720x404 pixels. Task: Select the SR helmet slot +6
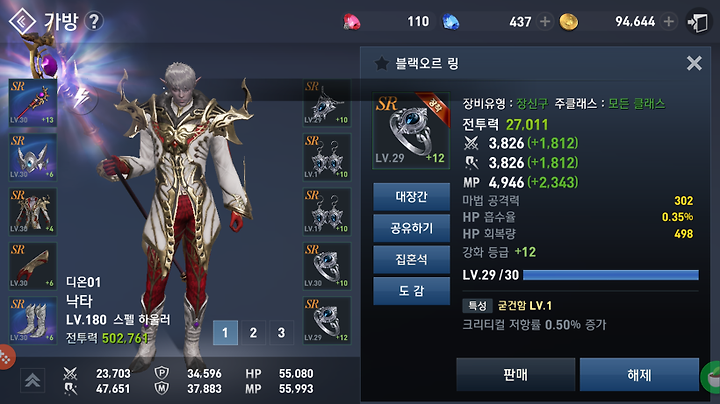pyautogui.click(x=33, y=157)
